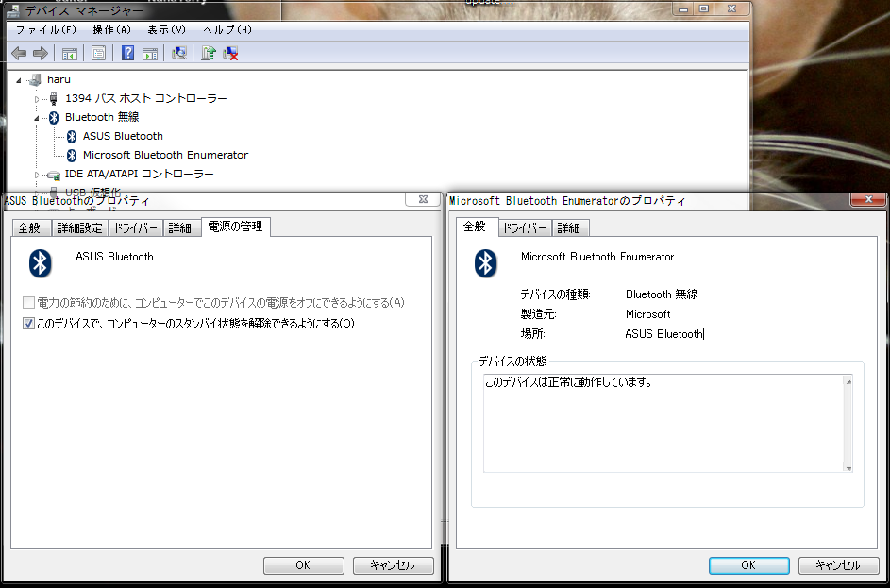The height and width of the screenshot is (588, 890).
Task: Select the IDE ATA/ATAPI コントローラー row
Action: pyautogui.click(x=139, y=175)
